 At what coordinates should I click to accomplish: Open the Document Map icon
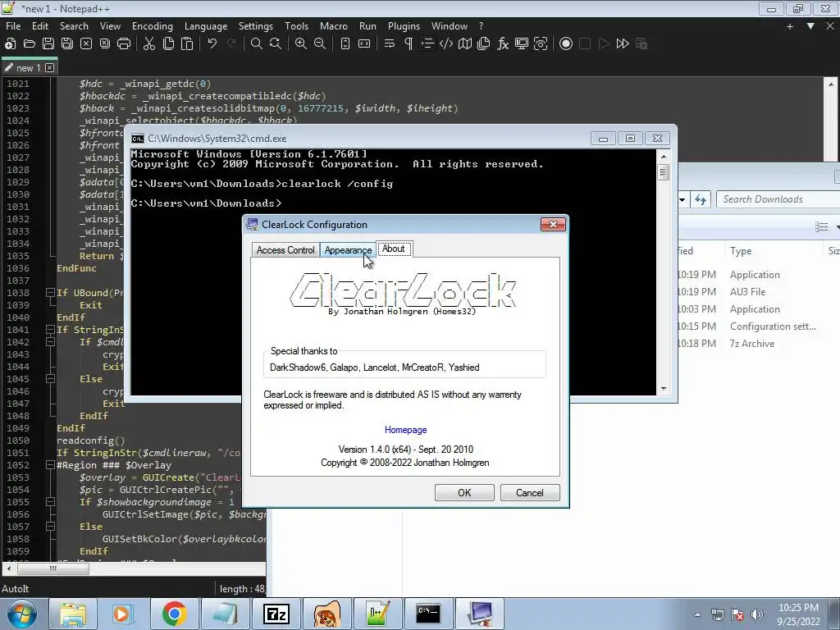(465, 44)
